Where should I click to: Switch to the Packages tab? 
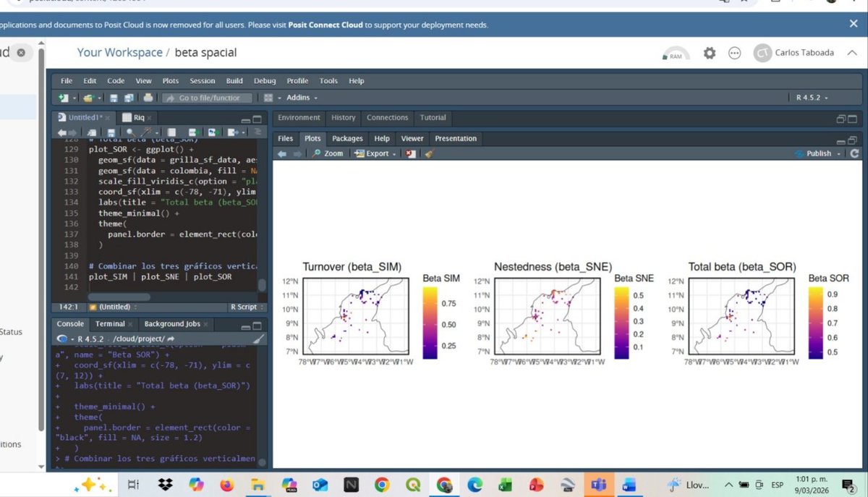point(347,138)
